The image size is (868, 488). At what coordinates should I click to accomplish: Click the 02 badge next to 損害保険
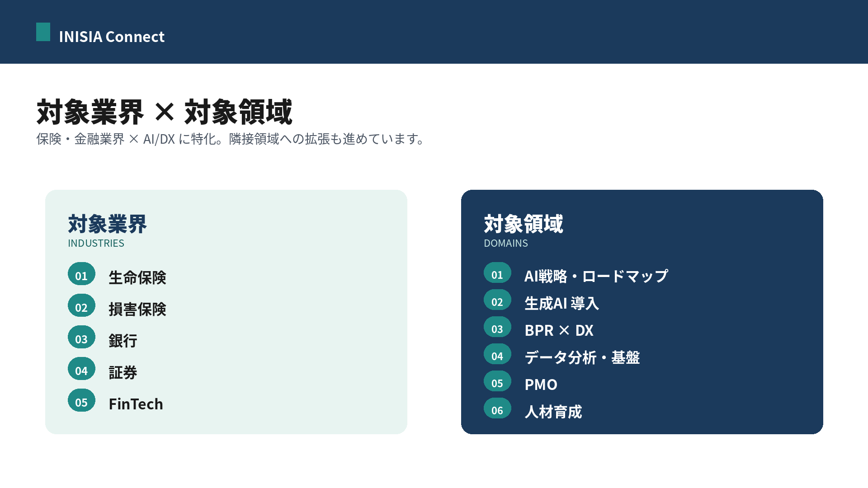81,305
